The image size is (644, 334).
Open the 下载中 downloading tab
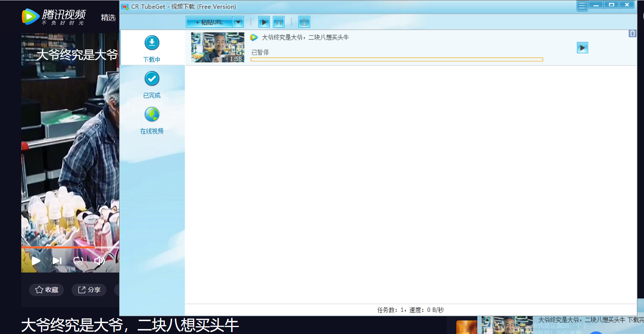[x=152, y=48]
